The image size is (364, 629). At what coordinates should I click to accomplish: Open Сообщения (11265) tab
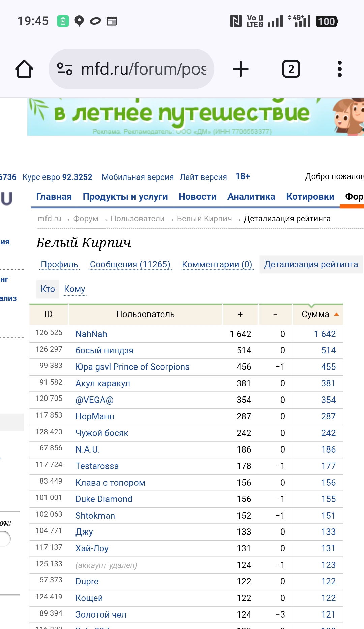tap(130, 265)
